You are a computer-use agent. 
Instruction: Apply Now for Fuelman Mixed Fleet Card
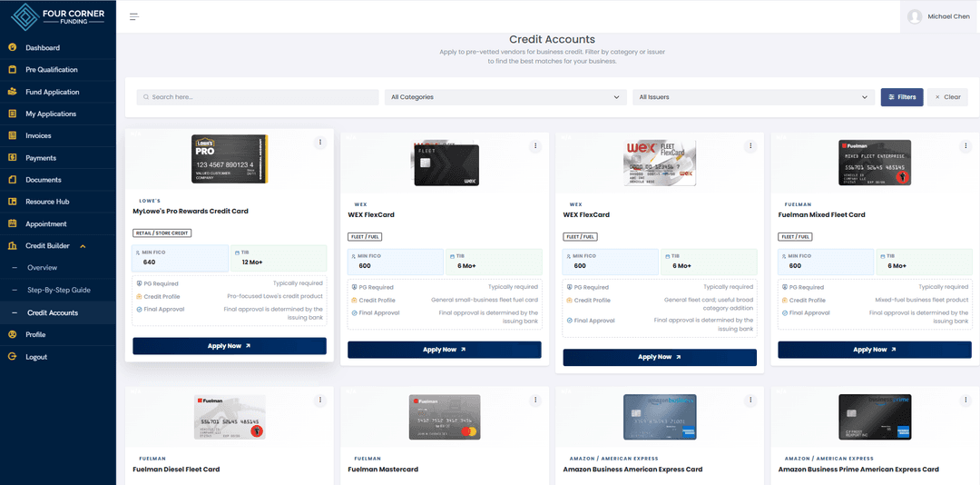(x=875, y=350)
